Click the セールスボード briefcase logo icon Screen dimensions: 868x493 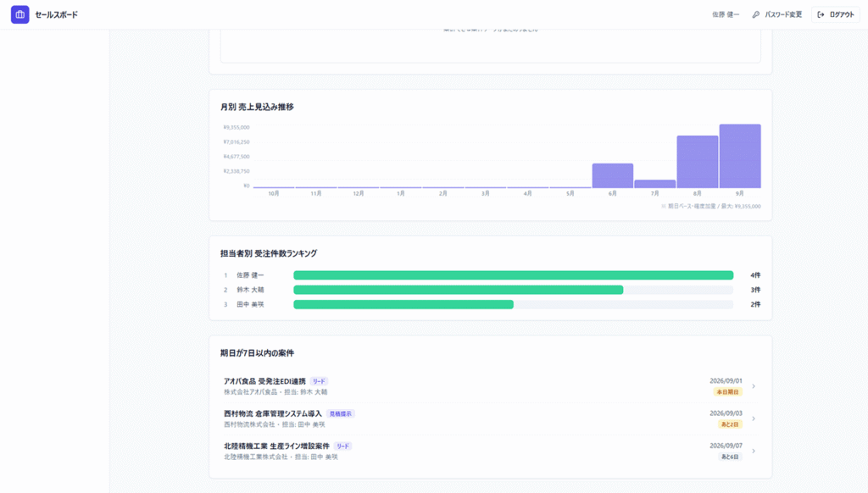tap(20, 14)
